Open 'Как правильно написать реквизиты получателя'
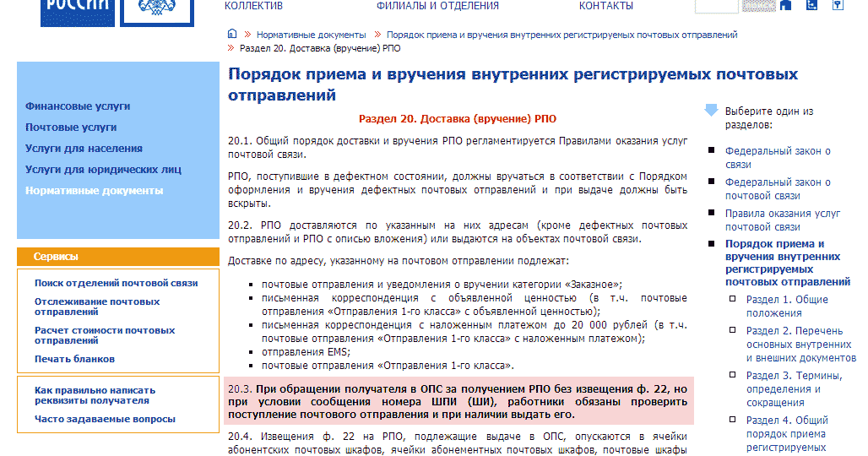 (95, 395)
